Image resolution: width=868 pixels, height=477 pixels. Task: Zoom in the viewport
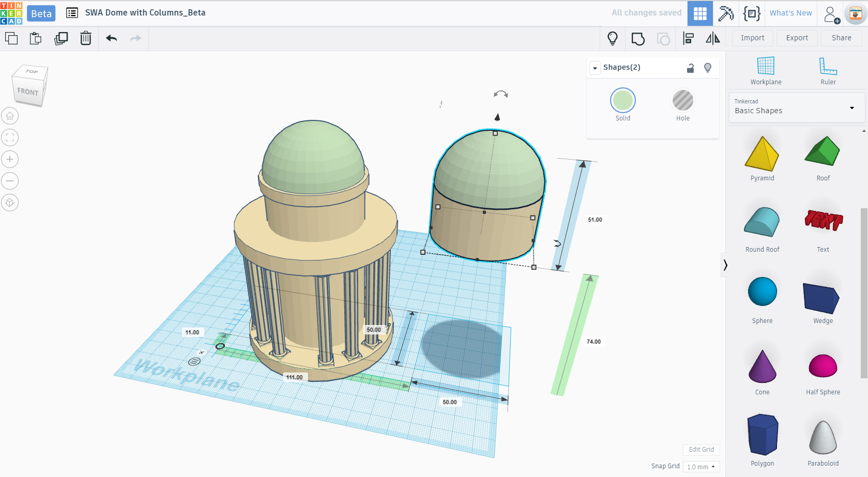click(x=10, y=159)
